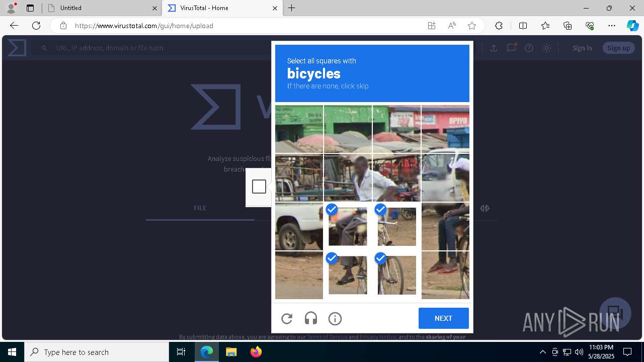The width and height of the screenshot is (644, 362).
Task: Toggle Split screen view
Action: pos(523,26)
